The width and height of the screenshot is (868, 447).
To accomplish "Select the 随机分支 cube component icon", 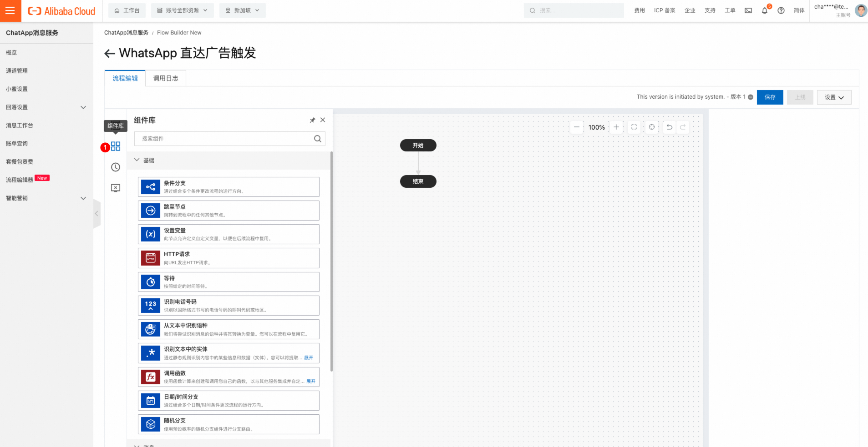I will click(x=151, y=424).
